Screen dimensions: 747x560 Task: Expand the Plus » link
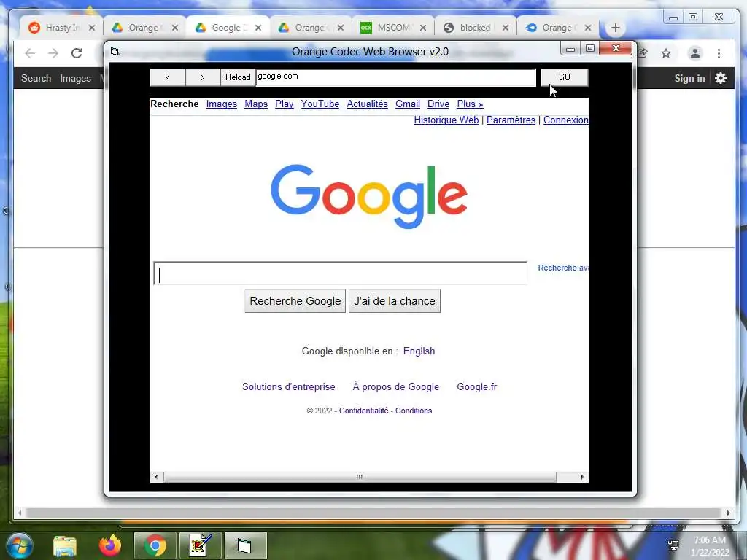(470, 104)
